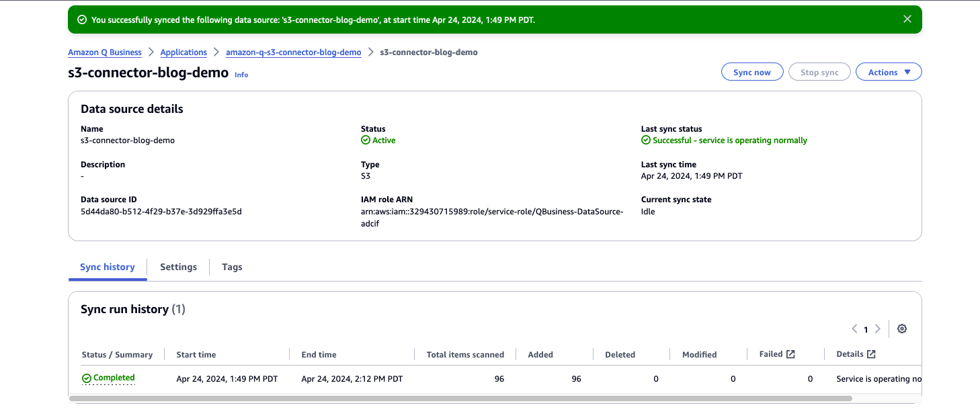Switch to the Sync history tab

108,267
